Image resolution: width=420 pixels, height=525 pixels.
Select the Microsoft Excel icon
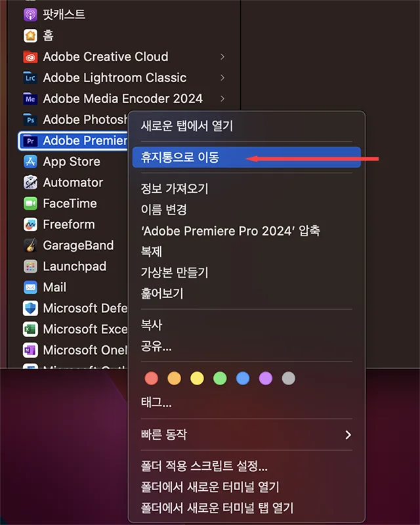tap(30, 329)
